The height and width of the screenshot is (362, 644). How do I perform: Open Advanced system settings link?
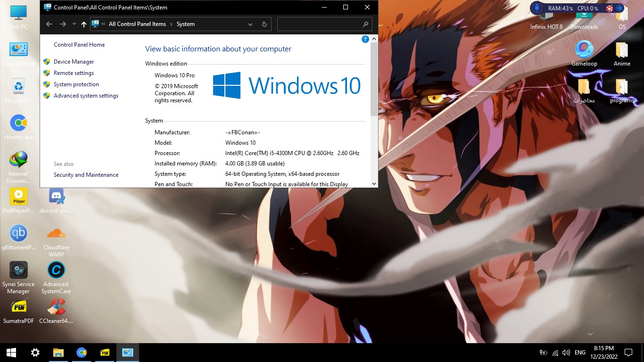[86, 96]
